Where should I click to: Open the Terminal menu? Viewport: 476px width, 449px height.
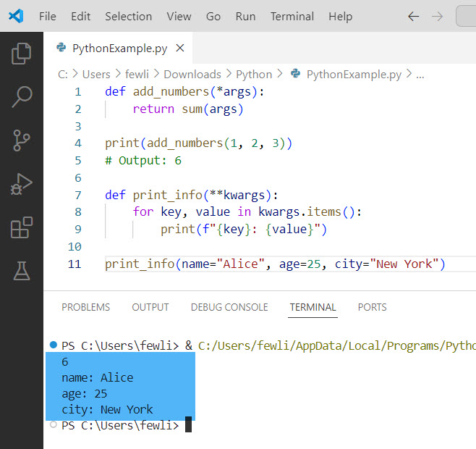292,17
